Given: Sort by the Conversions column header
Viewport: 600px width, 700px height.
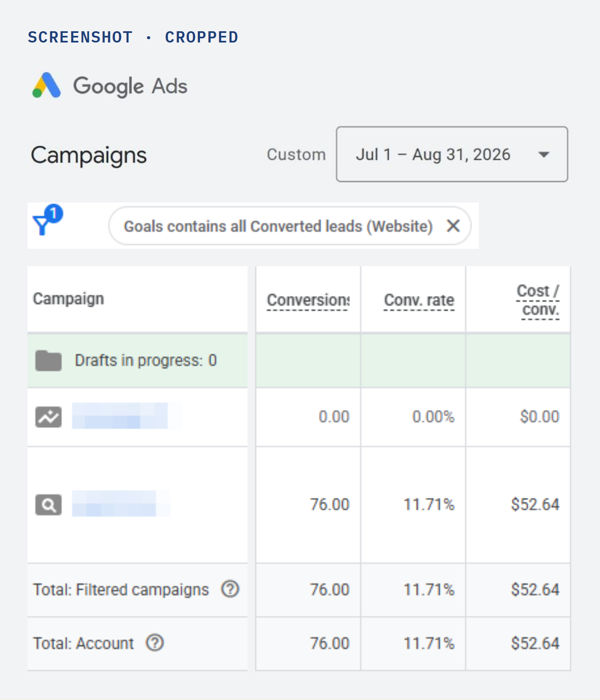Looking at the screenshot, I should [308, 300].
